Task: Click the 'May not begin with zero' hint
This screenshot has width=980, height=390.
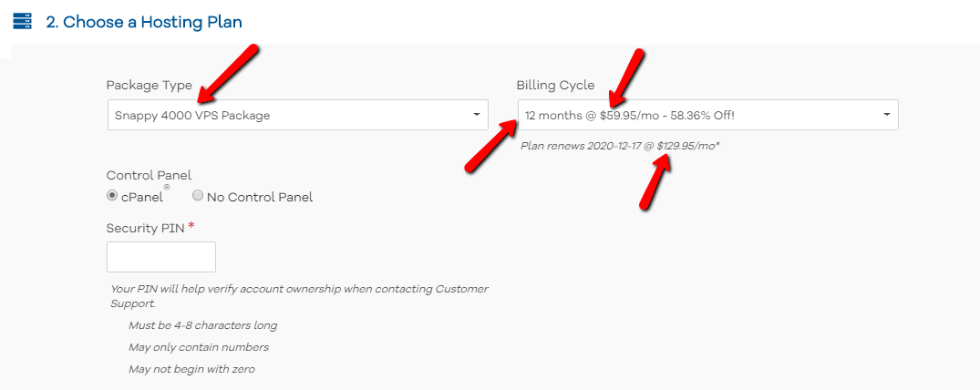Action: tap(191, 369)
